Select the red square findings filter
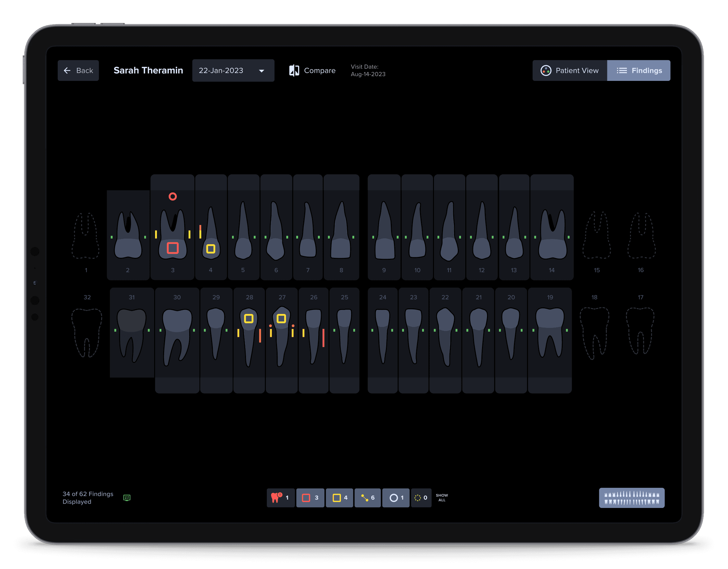Screen dimensions: 728x569 pyautogui.click(x=310, y=498)
